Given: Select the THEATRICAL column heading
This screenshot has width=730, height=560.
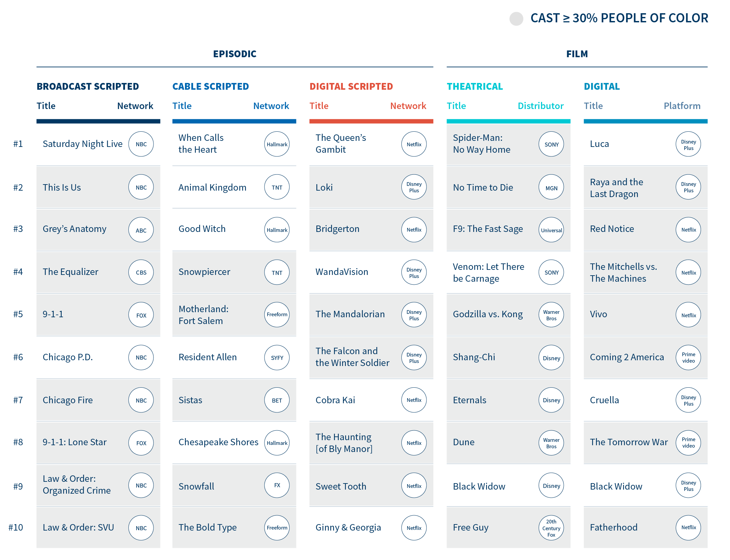Looking at the screenshot, I should pyautogui.click(x=475, y=86).
